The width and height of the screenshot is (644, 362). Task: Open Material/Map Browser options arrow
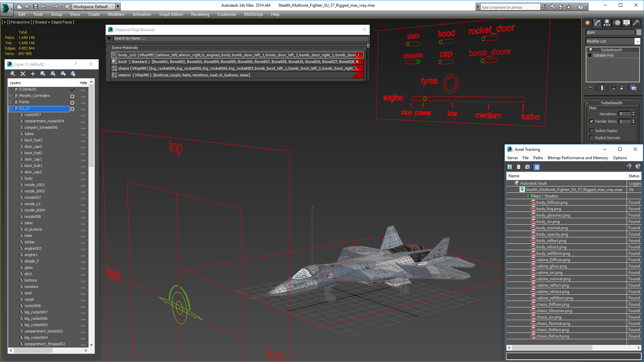[x=109, y=39]
